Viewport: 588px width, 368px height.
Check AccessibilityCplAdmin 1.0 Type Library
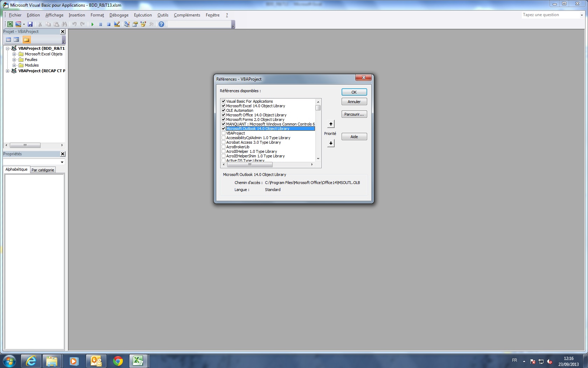223,138
